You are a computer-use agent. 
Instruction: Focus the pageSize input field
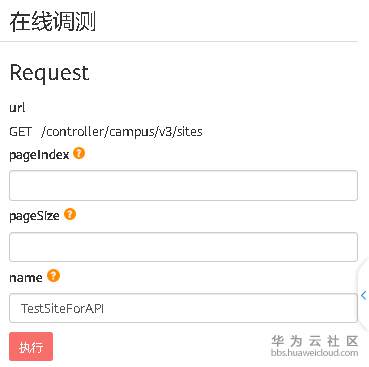tap(183, 247)
